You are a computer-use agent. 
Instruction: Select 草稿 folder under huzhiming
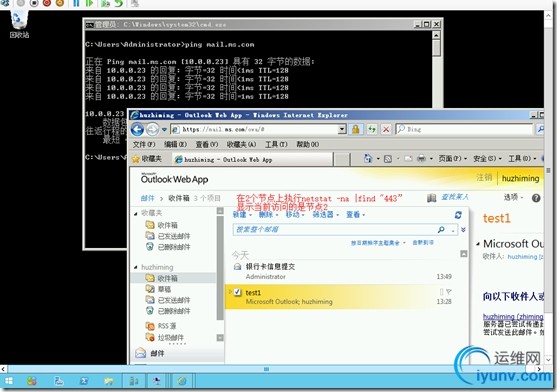pos(164,289)
